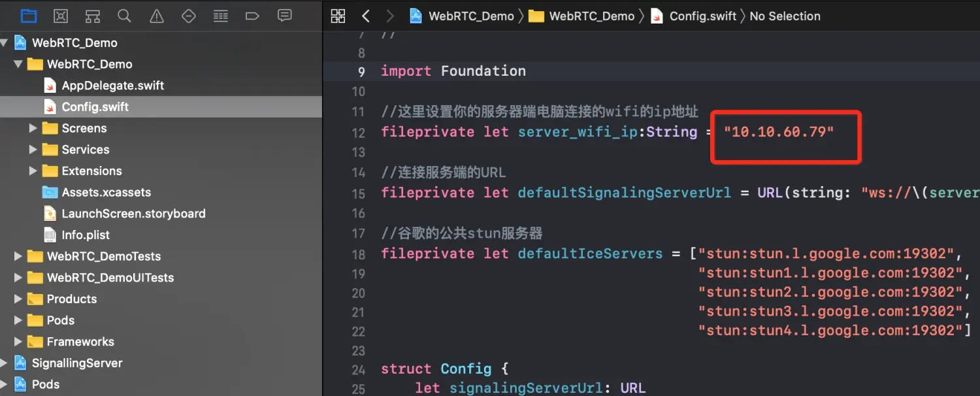
Task: Expand the Extensions folder
Action: pyautogui.click(x=33, y=171)
